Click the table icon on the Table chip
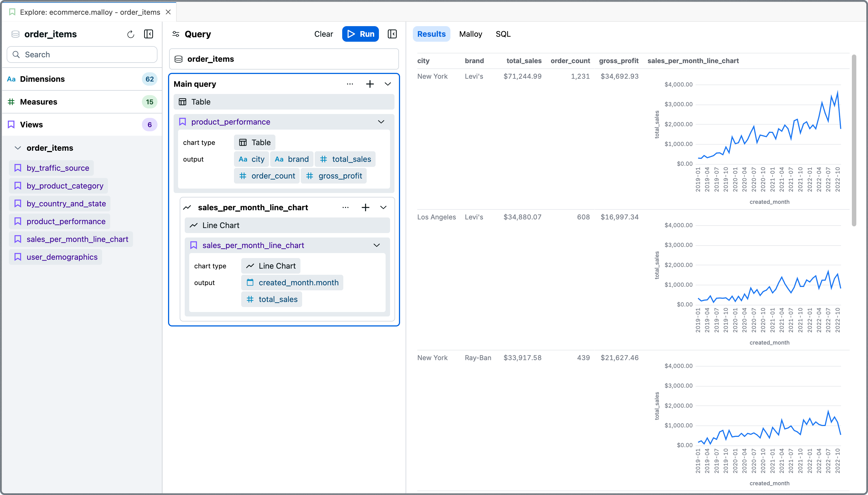Image resolution: width=868 pixels, height=495 pixels. (x=243, y=142)
